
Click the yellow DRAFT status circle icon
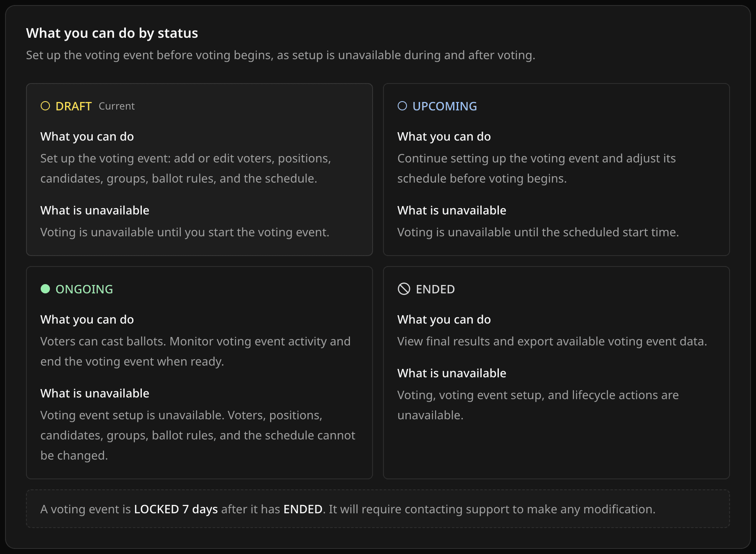pyautogui.click(x=45, y=106)
